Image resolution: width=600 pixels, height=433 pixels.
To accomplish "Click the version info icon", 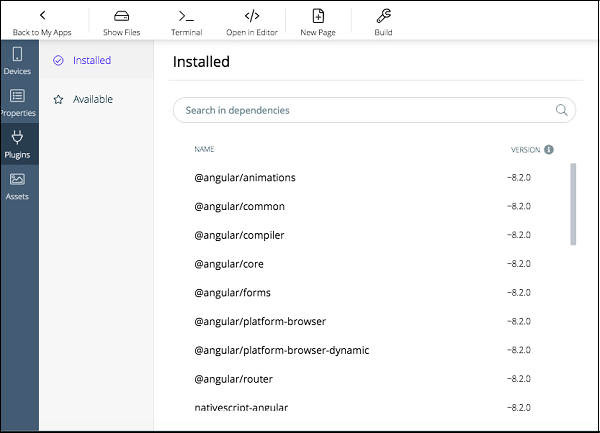I will (x=549, y=150).
